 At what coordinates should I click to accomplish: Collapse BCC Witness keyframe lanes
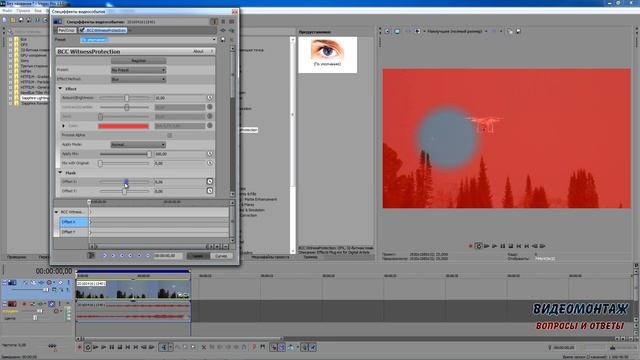[56, 212]
